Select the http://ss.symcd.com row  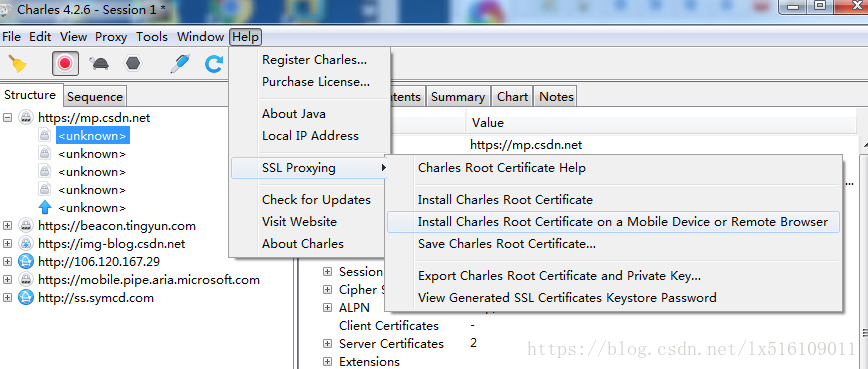click(x=96, y=298)
